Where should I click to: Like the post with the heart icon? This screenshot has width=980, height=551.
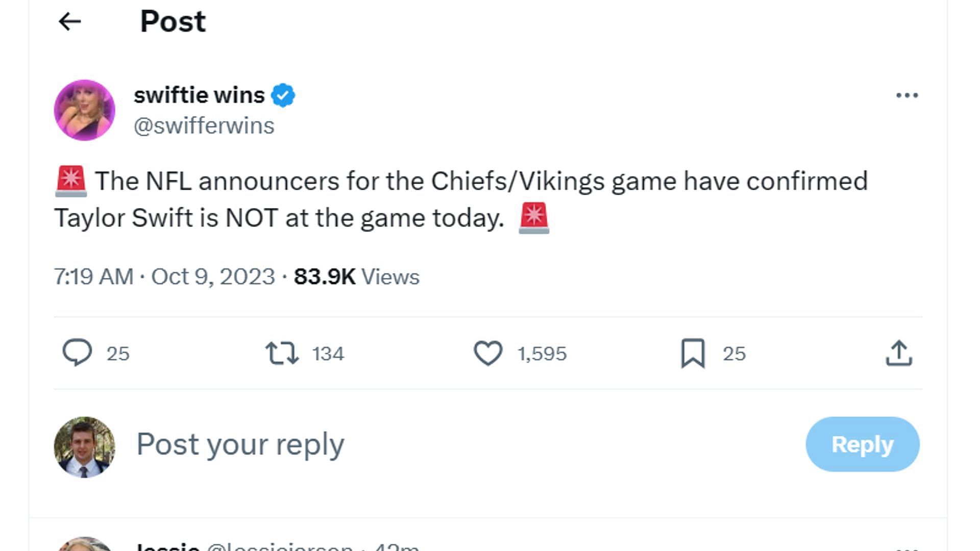[488, 353]
